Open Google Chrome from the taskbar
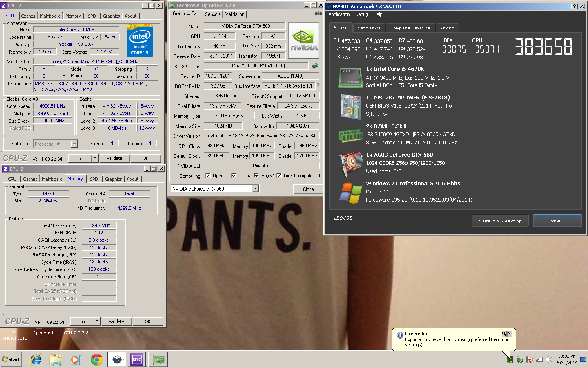 tap(97, 359)
